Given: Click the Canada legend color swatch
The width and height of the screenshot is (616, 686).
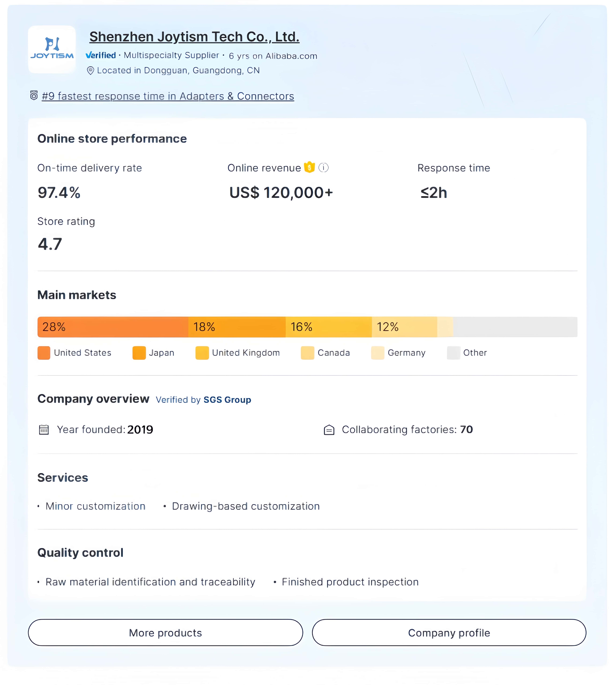Looking at the screenshot, I should tap(307, 353).
